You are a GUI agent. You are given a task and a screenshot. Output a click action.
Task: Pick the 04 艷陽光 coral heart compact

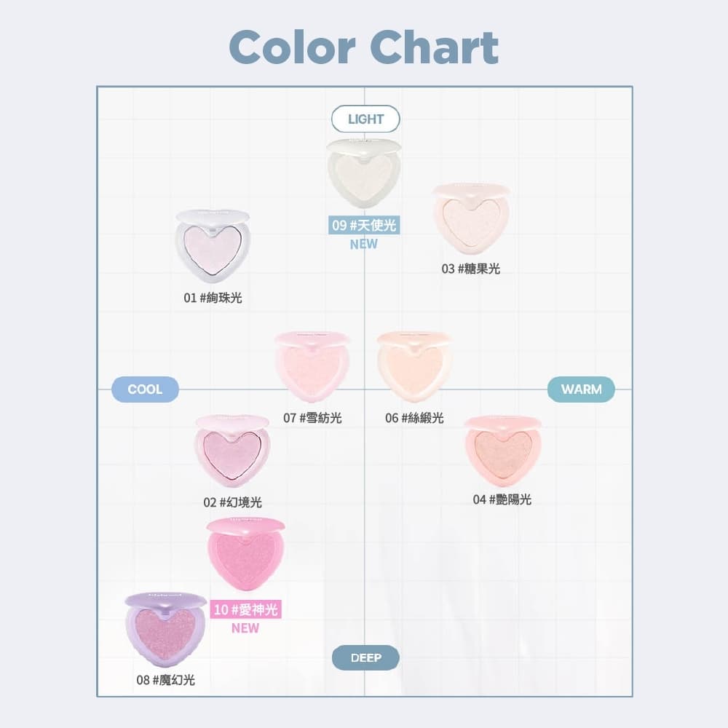point(502,451)
